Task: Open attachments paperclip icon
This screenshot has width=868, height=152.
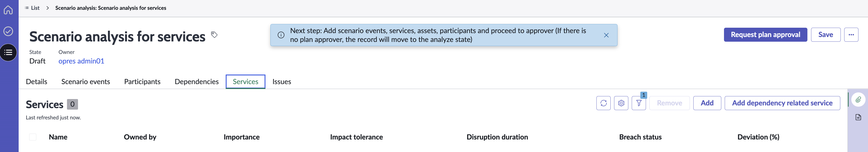Action: [858, 100]
